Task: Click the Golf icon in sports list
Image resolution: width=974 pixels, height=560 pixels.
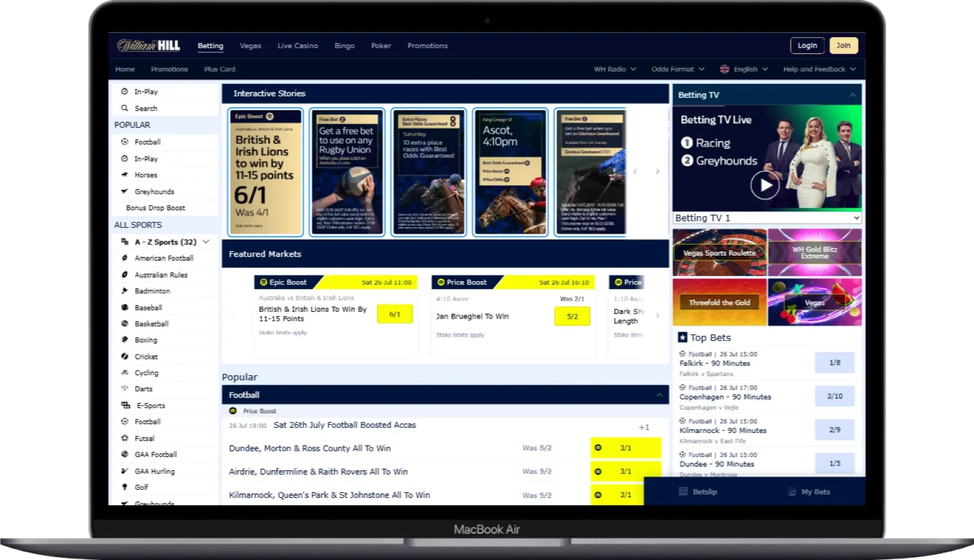Action: point(124,487)
